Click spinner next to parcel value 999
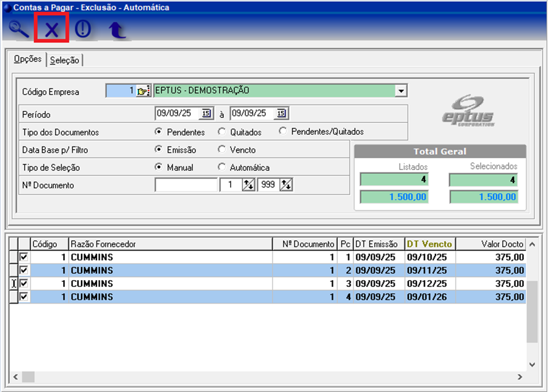This screenshot has width=548, height=392. [286, 185]
